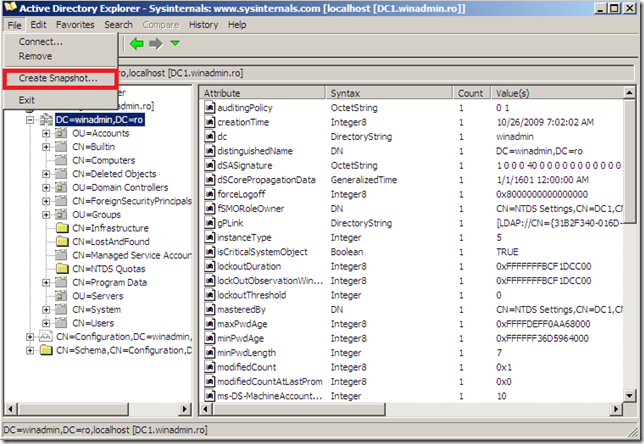
Task: Sort by the Attribute column header
Action: point(263,93)
